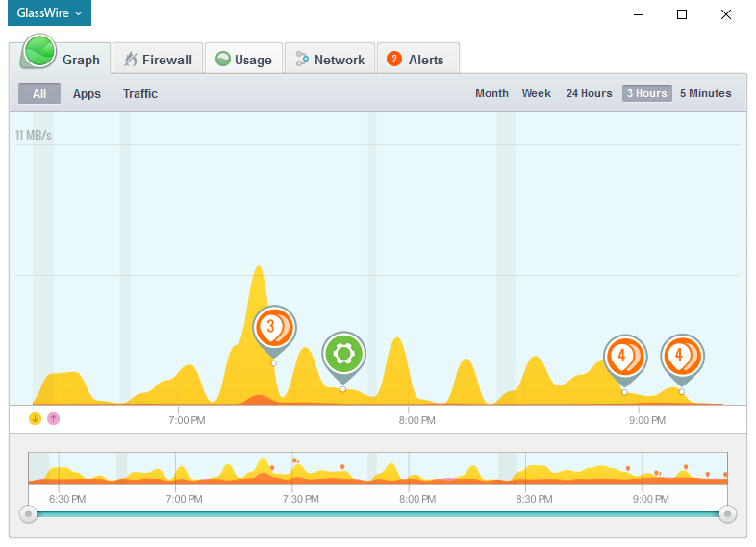Switch to the Firewall tab
The width and height of the screenshot is (756, 547).
click(157, 60)
